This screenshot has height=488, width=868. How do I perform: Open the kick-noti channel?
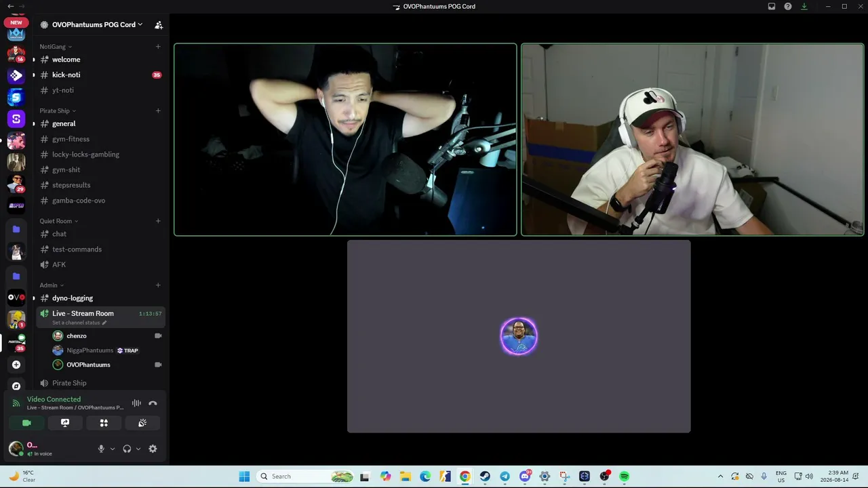[x=100, y=75]
